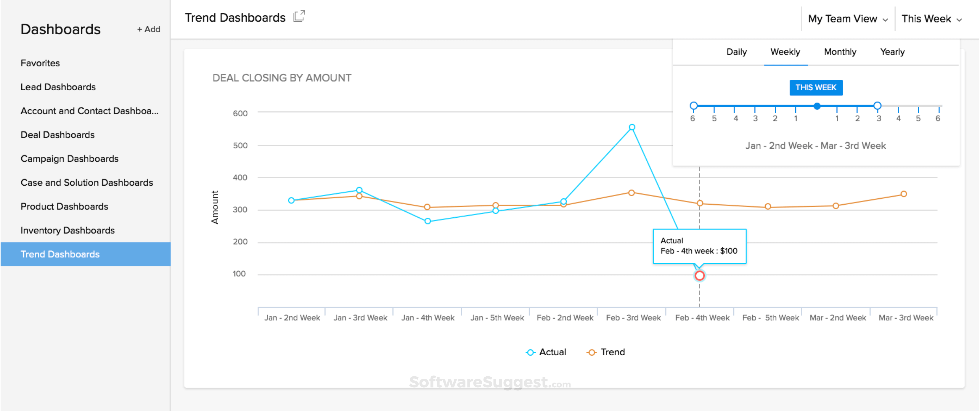Viewport: 980px width, 411px height.
Task: Click the THIS WEEK button
Action: (816, 87)
